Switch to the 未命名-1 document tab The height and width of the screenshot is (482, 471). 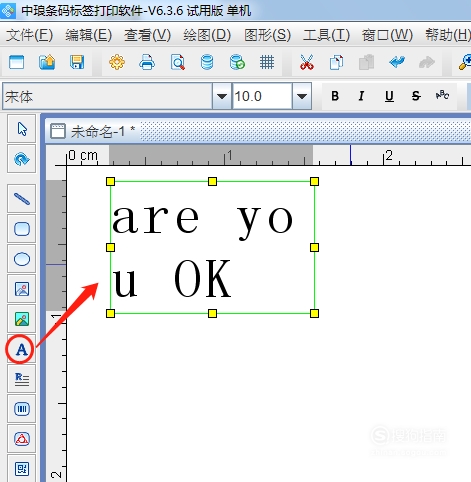[93, 131]
